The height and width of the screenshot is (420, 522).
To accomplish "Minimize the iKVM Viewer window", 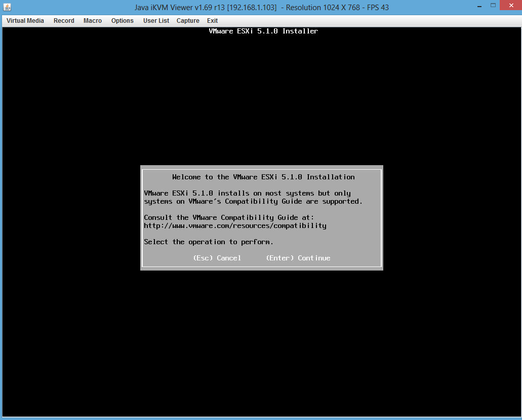I will [x=479, y=6].
